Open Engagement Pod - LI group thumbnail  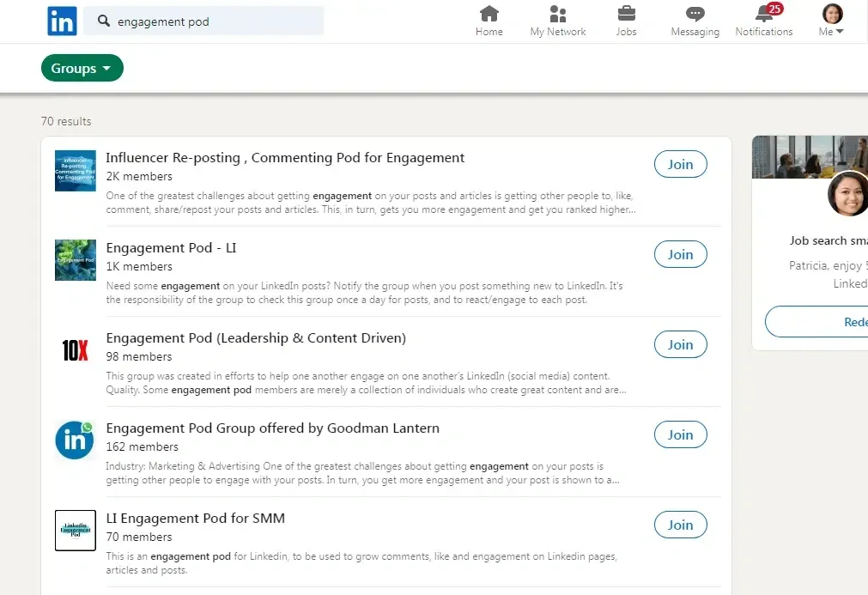(76, 260)
